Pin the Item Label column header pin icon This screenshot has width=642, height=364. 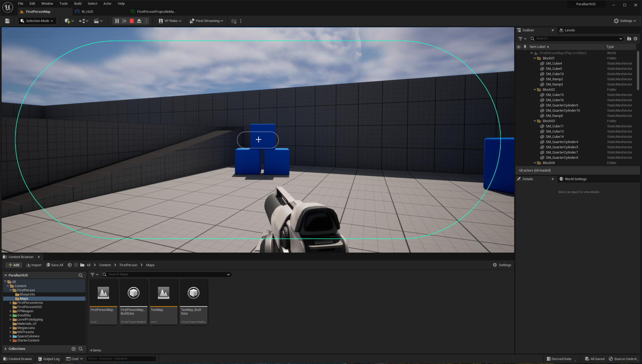pos(525,47)
